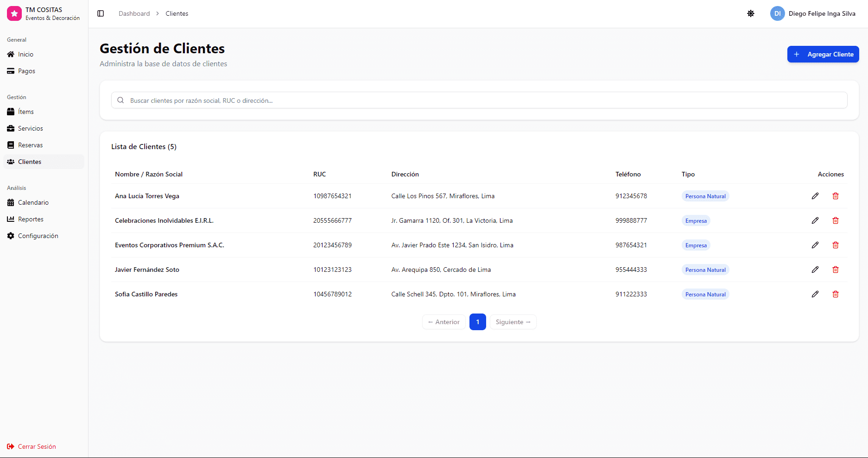Click Cerrar Sesión to log out
Viewport: 868px width, 458px height.
tap(32, 446)
